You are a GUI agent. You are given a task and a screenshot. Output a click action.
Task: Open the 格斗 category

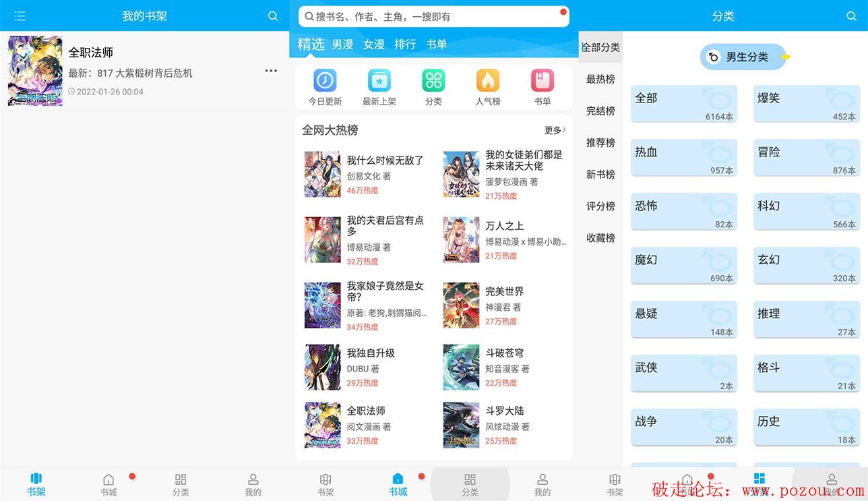[807, 375]
